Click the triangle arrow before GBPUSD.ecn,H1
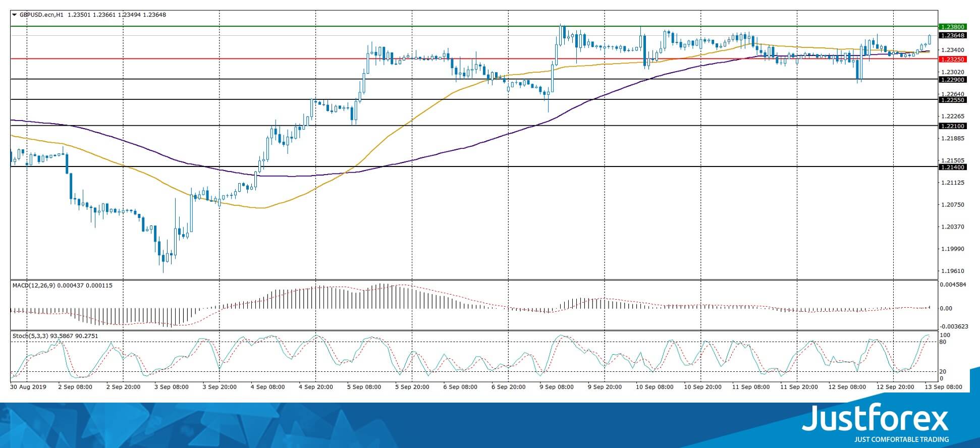 pyautogui.click(x=14, y=15)
